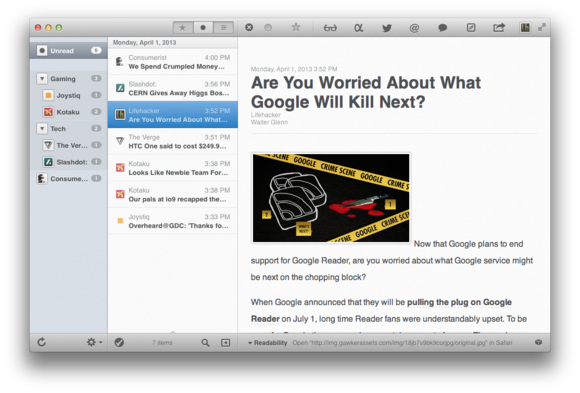Click Kotaku icon on 'Looks Like Newbie' row
Image resolution: width=580 pixels, height=393 pixels.
pyautogui.click(x=120, y=168)
